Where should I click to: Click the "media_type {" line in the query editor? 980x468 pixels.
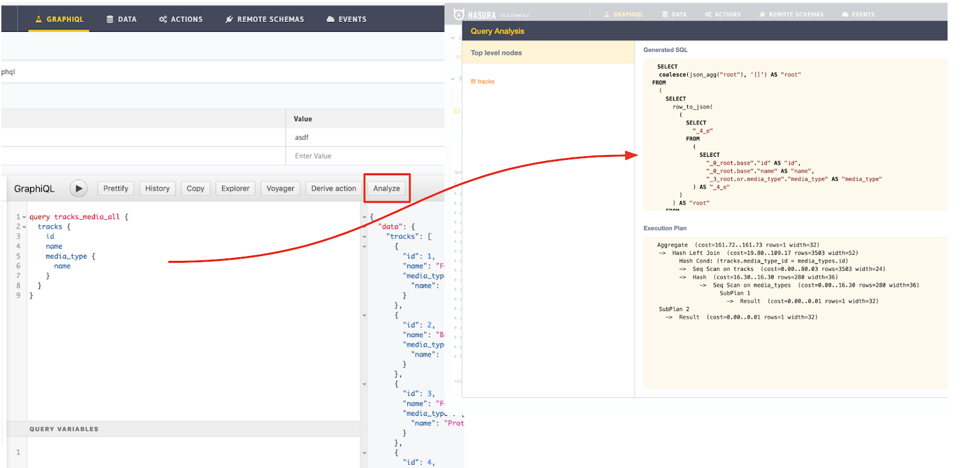(70, 256)
